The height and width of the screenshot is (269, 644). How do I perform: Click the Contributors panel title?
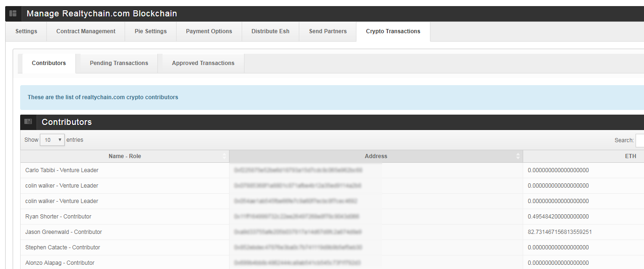pos(67,122)
